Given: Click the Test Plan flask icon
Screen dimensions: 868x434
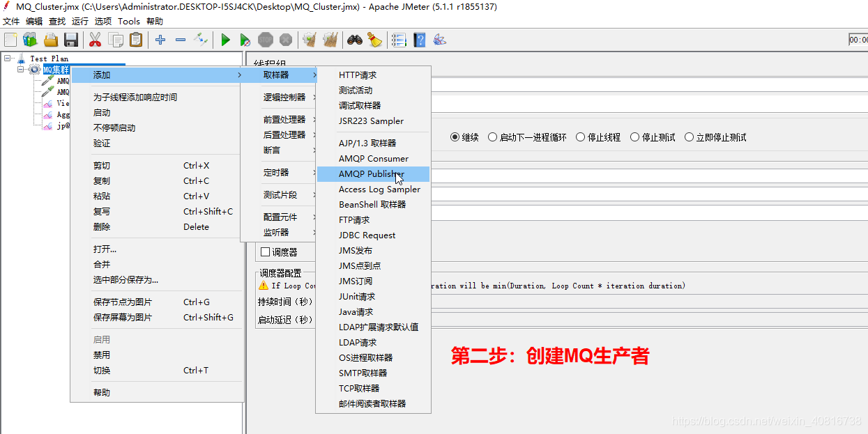Looking at the screenshot, I should point(21,59).
